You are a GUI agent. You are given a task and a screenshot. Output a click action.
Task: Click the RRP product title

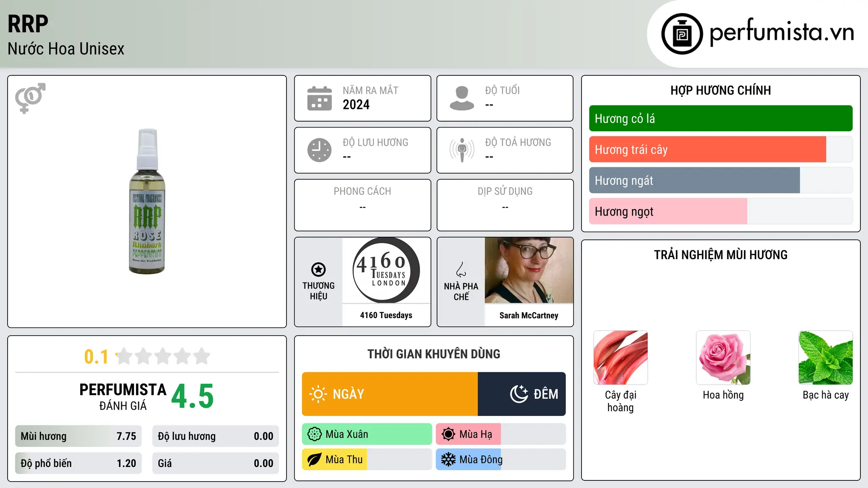click(28, 24)
